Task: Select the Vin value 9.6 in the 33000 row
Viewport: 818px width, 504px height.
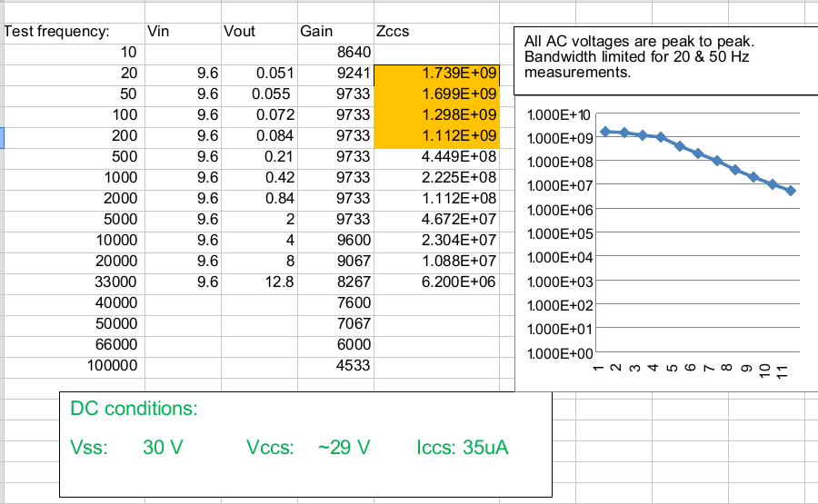Action: click(x=183, y=282)
